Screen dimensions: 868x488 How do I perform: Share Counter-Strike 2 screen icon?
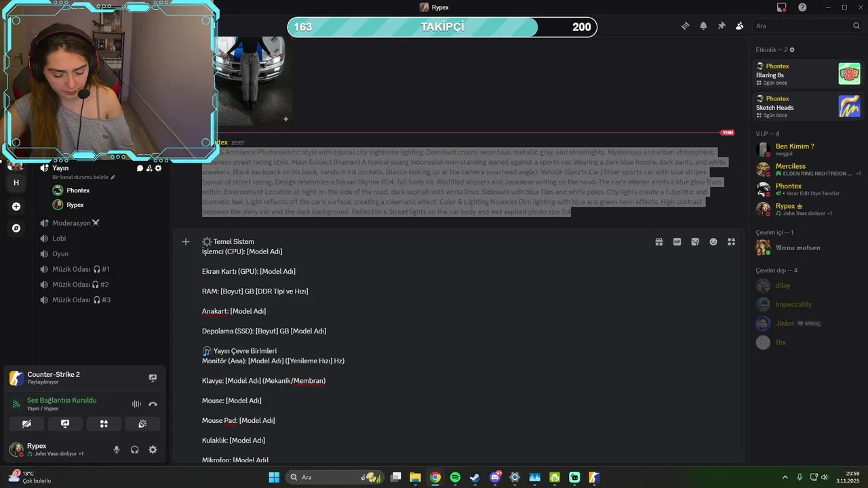point(153,378)
